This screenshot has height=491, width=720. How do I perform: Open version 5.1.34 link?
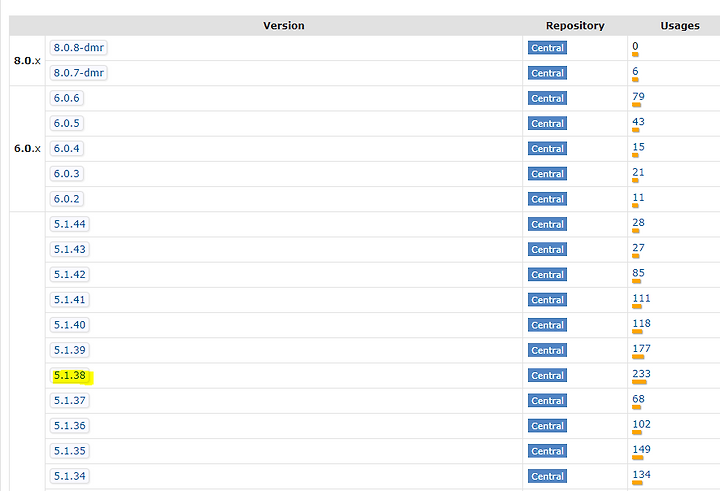[x=70, y=476]
